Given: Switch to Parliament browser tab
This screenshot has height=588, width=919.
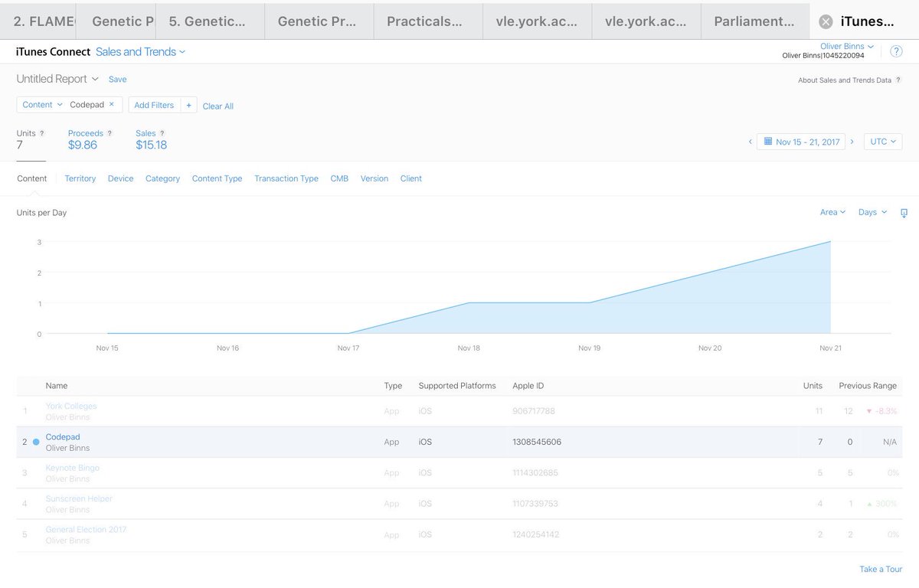Looking at the screenshot, I should coord(754,21).
